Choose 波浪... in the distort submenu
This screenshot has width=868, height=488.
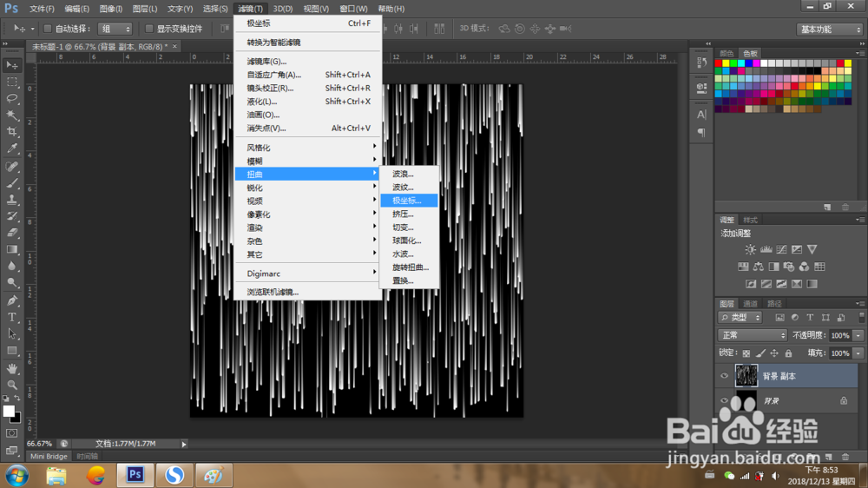(409, 174)
